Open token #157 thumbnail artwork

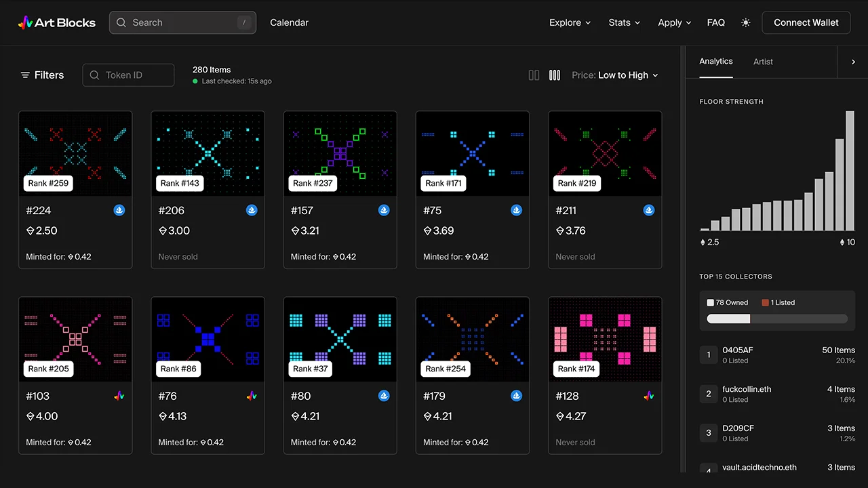click(x=340, y=154)
